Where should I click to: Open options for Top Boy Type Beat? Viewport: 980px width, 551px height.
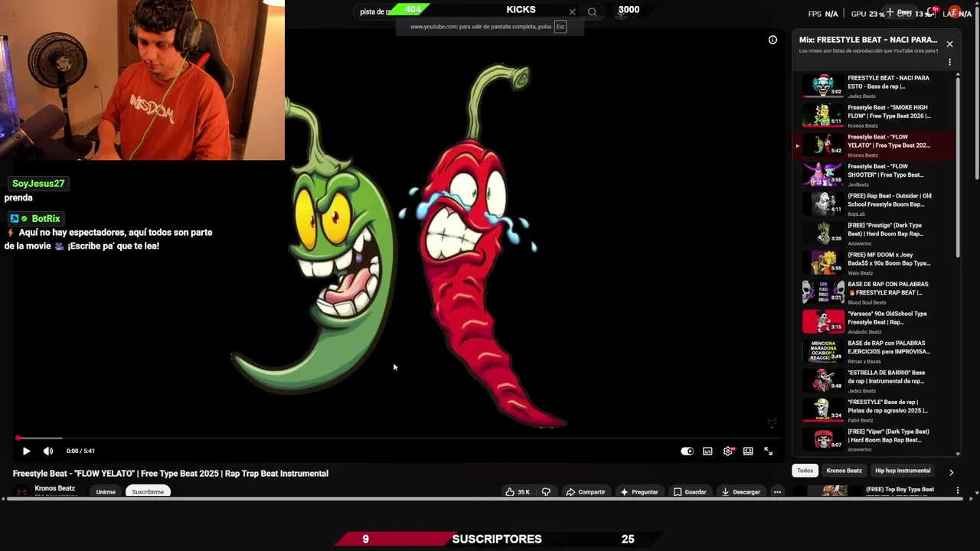tap(957, 490)
